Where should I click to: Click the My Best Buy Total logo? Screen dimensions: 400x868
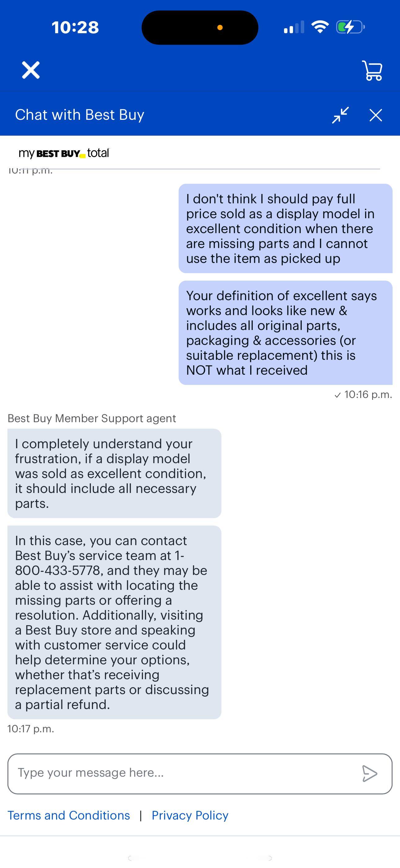click(x=64, y=153)
